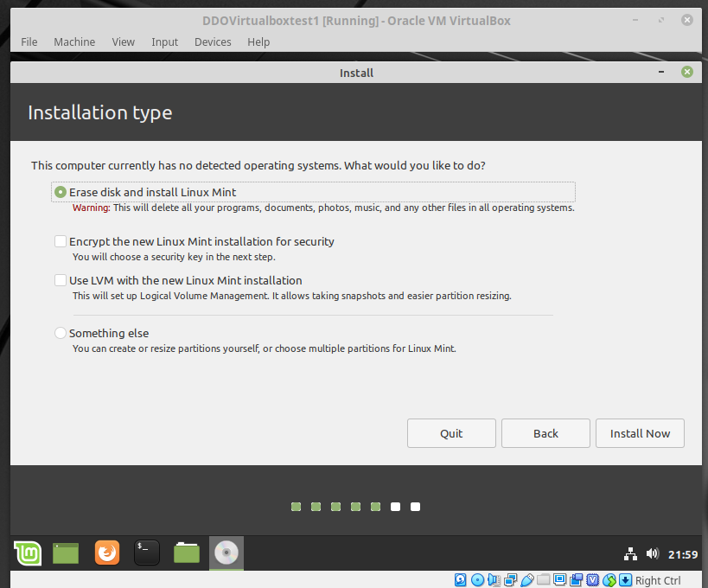Click the Right Ctrl host key label

click(x=658, y=581)
